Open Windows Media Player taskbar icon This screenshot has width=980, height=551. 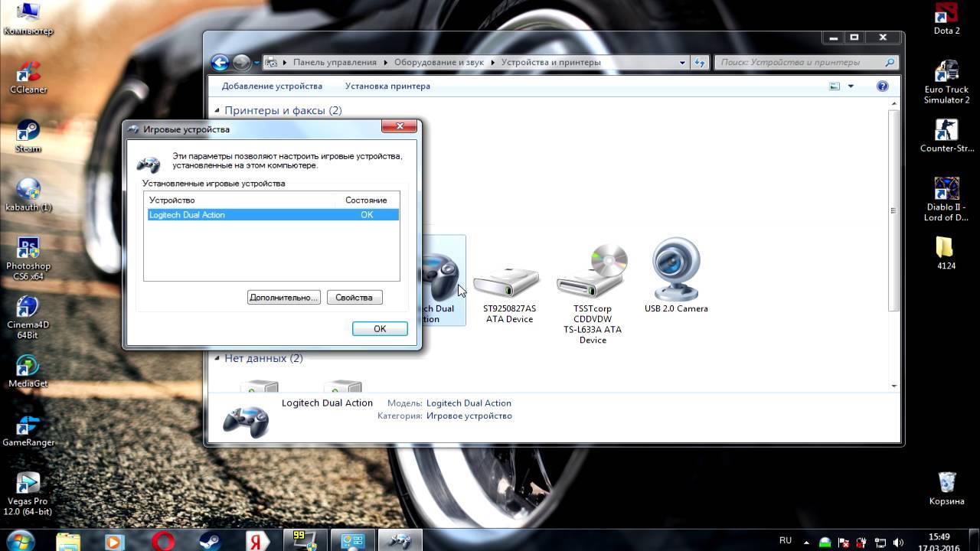pos(115,541)
